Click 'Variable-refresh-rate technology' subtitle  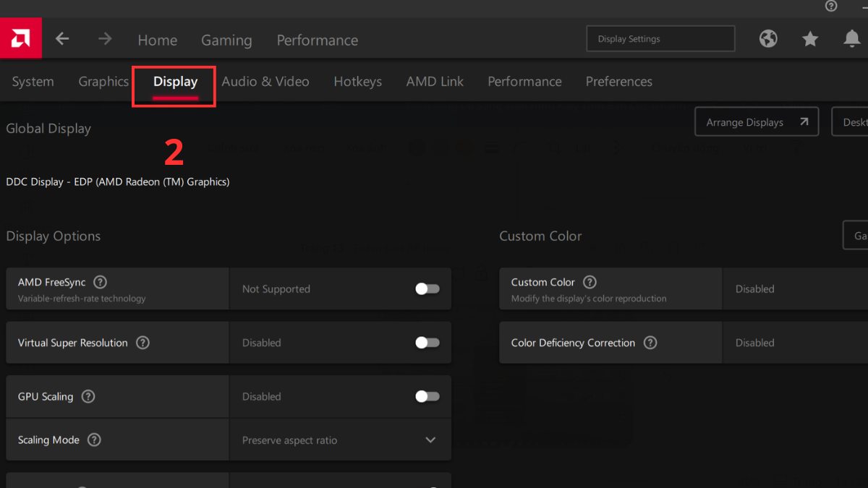tap(82, 299)
